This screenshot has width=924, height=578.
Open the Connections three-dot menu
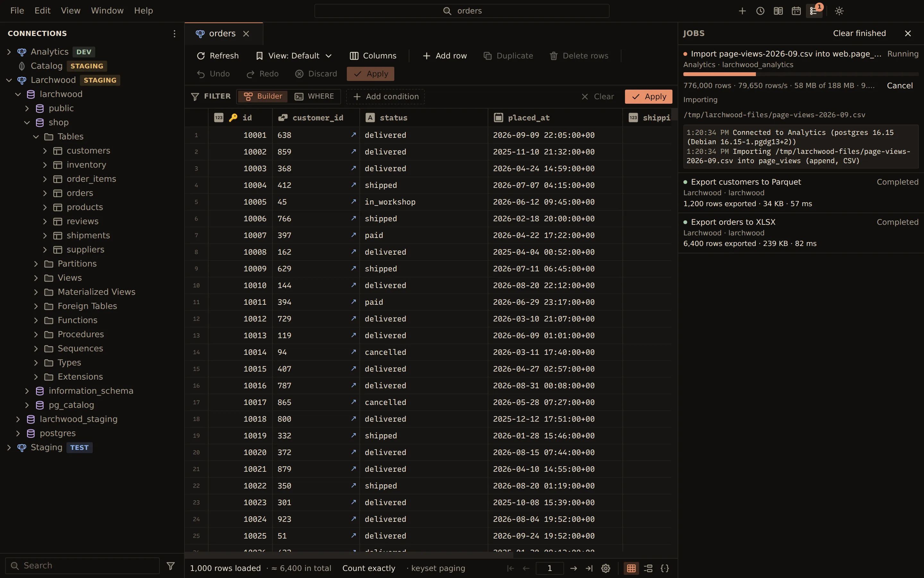click(x=174, y=34)
